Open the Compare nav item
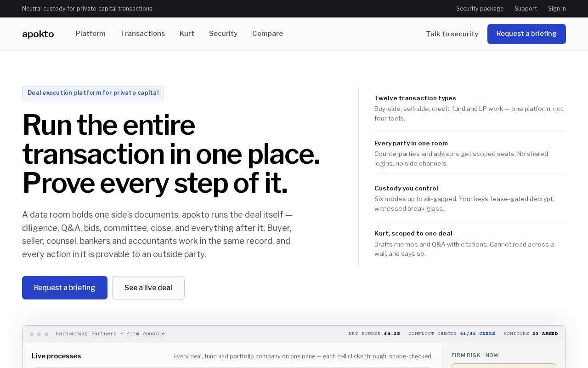Screen dimensions: 588x368 coord(267,34)
